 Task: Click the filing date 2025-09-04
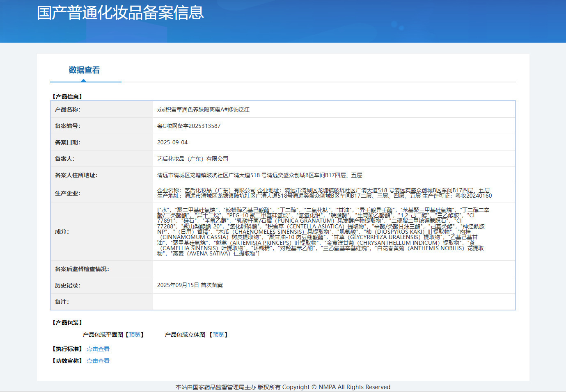tap(172, 142)
